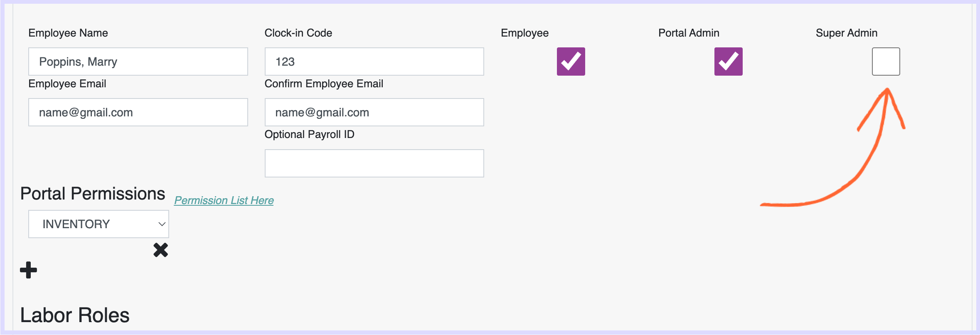Uncheck the Employee checkbox

click(x=571, y=62)
